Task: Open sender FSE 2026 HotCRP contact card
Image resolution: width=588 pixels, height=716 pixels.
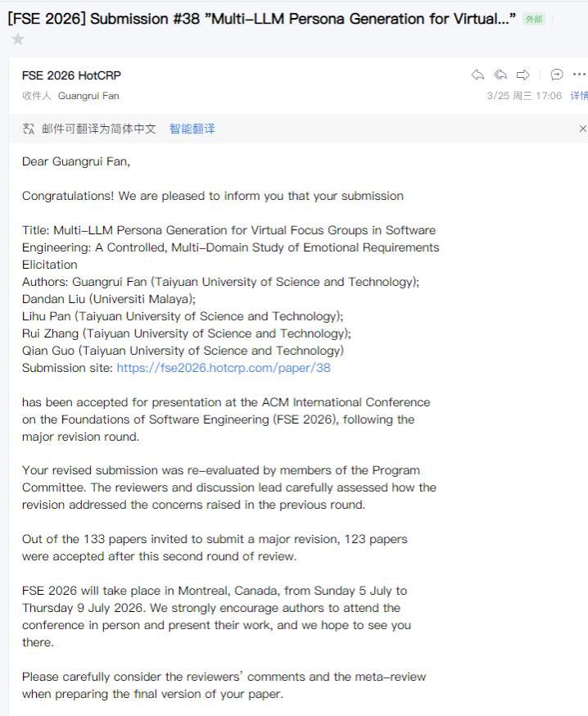Action: click(x=71, y=75)
